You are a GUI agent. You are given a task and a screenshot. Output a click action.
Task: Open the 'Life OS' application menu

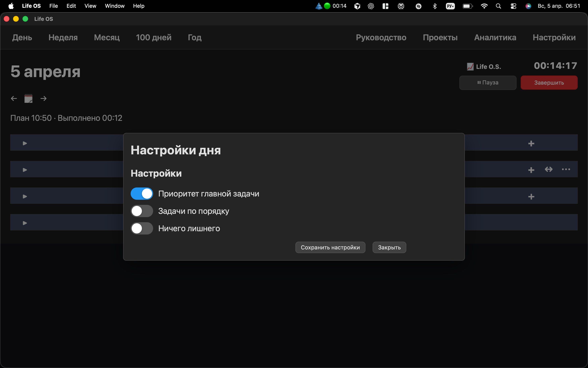(31, 6)
